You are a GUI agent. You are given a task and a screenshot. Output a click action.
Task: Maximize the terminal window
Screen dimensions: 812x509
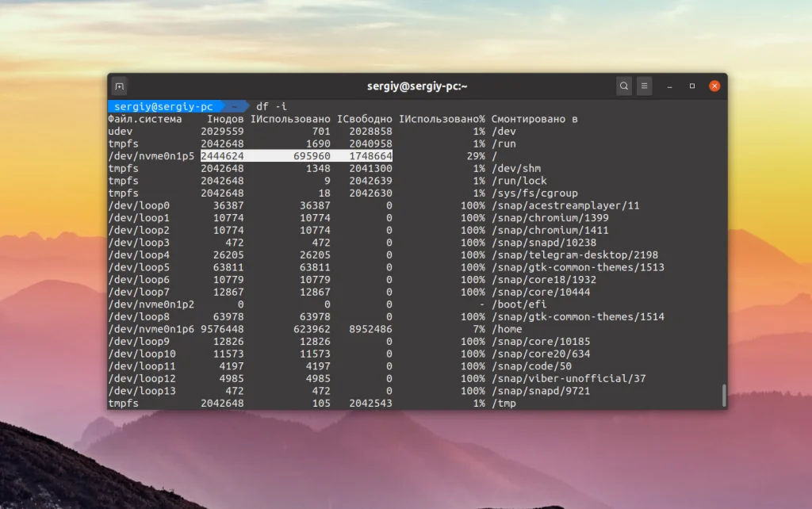point(691,86)
